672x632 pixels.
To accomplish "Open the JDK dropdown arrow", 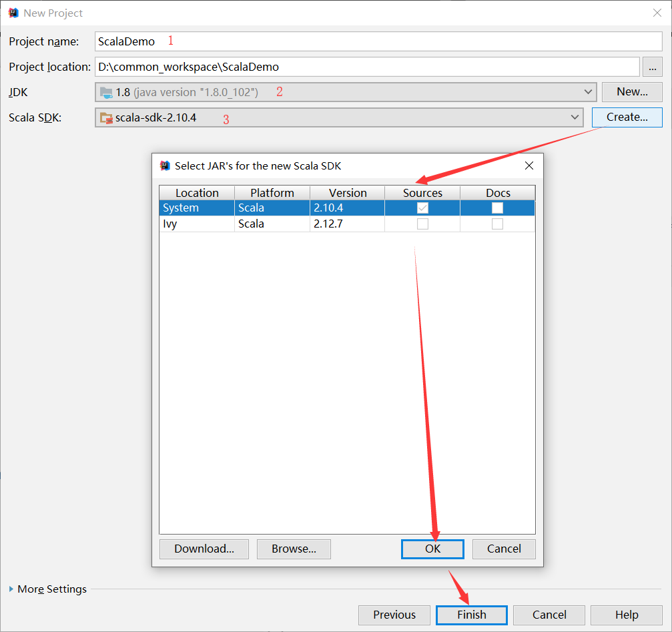I will [588, 92].
